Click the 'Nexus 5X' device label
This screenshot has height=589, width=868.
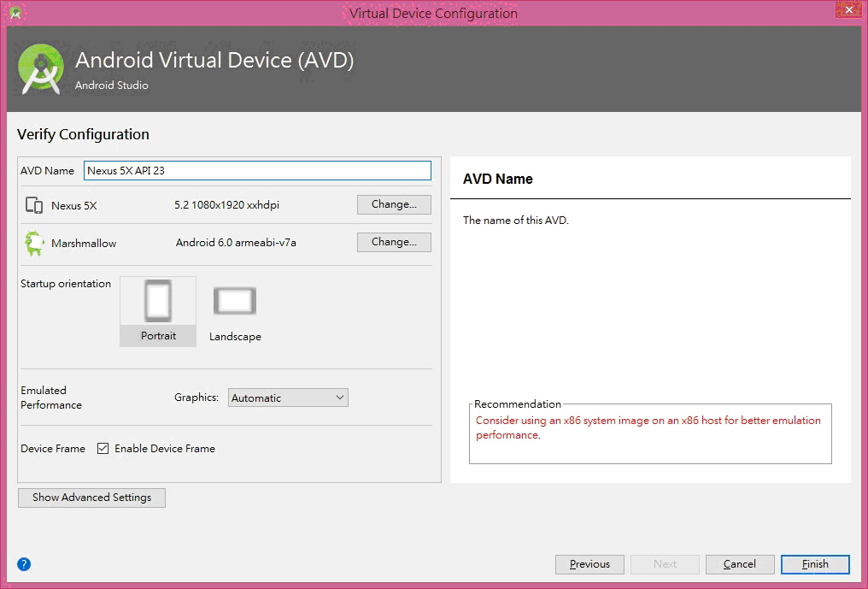(x=74, y=205)
